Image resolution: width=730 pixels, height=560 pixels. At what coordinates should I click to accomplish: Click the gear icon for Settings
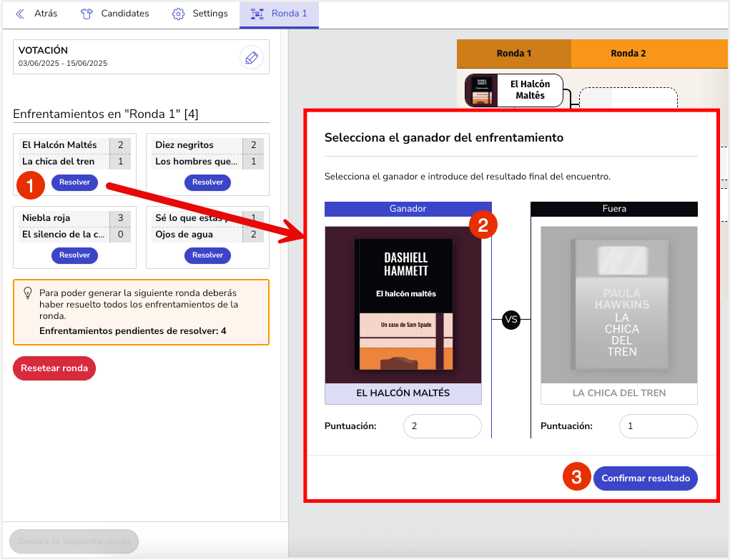[x=178, y=14]
